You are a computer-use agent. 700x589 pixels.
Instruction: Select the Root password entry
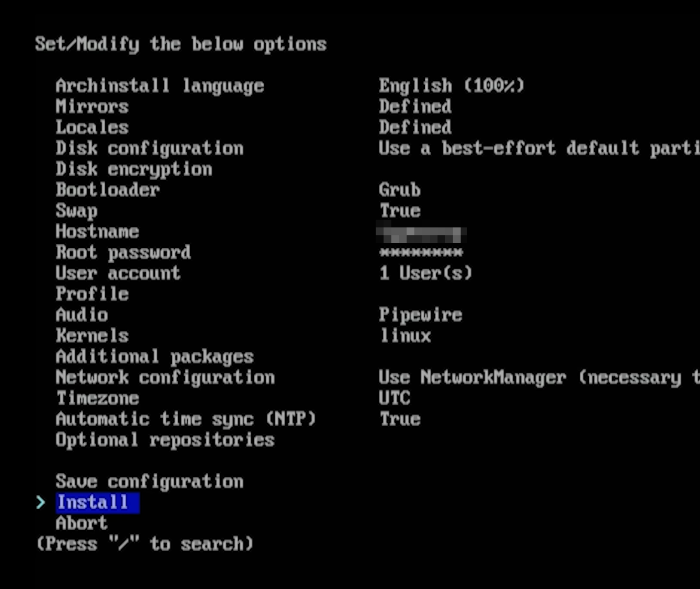(123, 252)
